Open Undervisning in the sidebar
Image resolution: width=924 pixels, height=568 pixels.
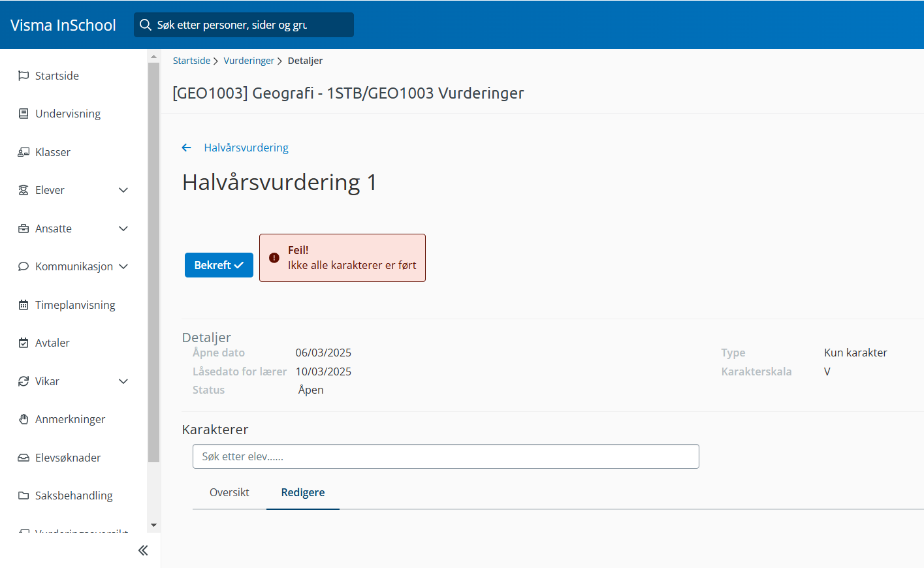[x=68, y=114]
